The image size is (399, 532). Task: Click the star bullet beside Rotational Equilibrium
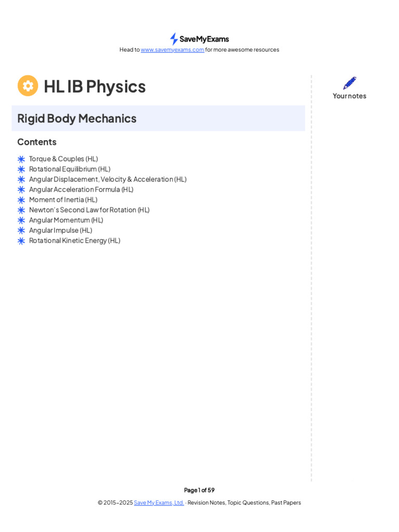21,169
